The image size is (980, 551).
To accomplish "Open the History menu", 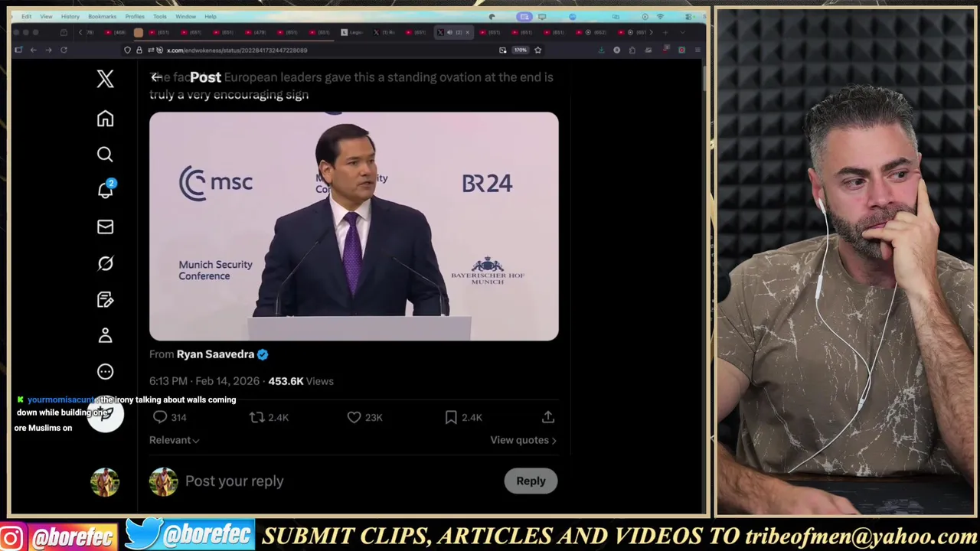I will pyautogui.click(x=70, y=16).
